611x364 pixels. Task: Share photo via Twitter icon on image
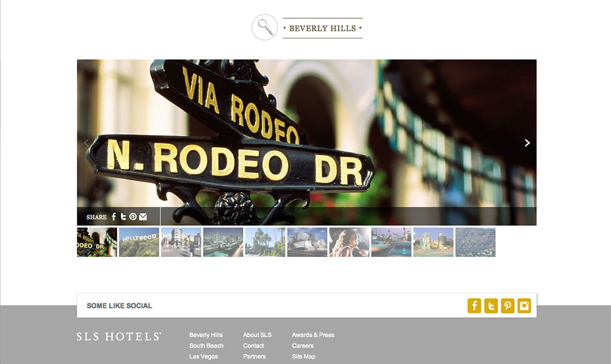point(123,217)
